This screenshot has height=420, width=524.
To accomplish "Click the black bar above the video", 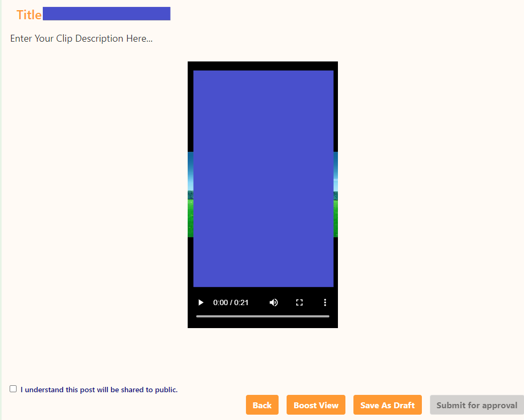I will pyautogui.click(x=263, y=66).
